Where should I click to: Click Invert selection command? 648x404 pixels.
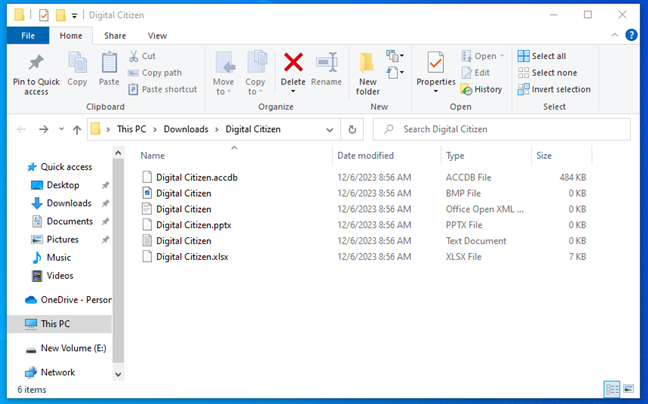(554, 89)
